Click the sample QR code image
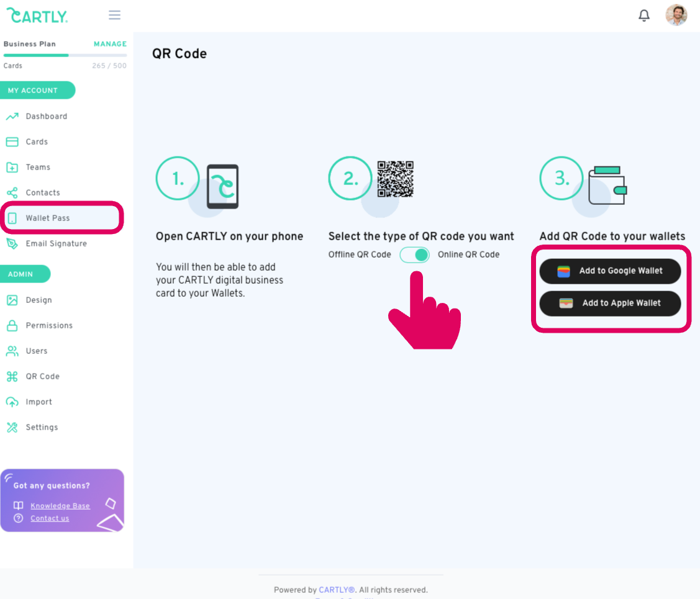The width and height of the screenshot is (700, 599). [x=396, y=179]
